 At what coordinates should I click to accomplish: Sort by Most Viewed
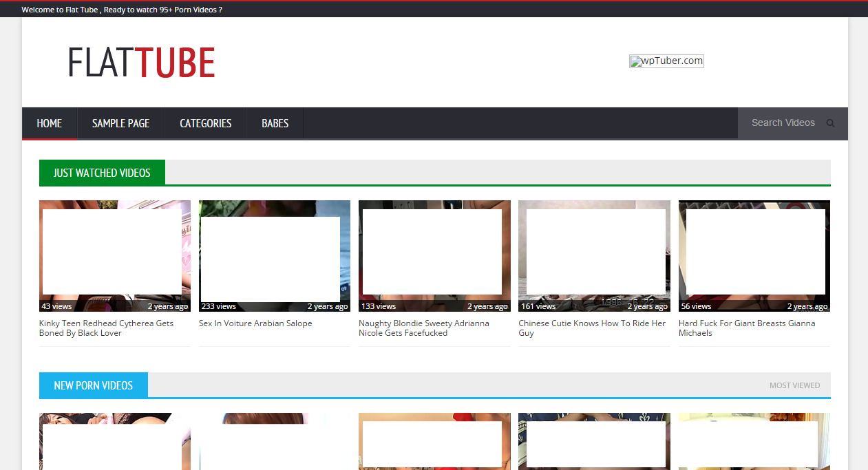(794, 385)
